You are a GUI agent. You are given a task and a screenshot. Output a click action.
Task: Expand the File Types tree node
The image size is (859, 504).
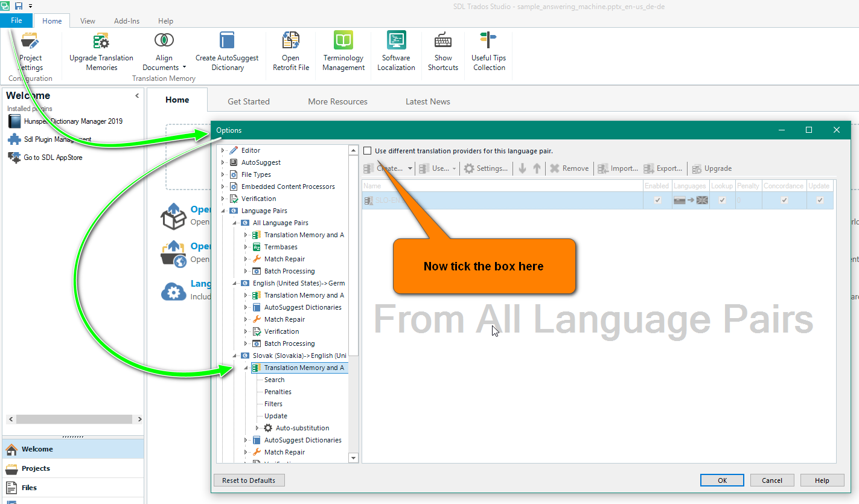[223, 174]
